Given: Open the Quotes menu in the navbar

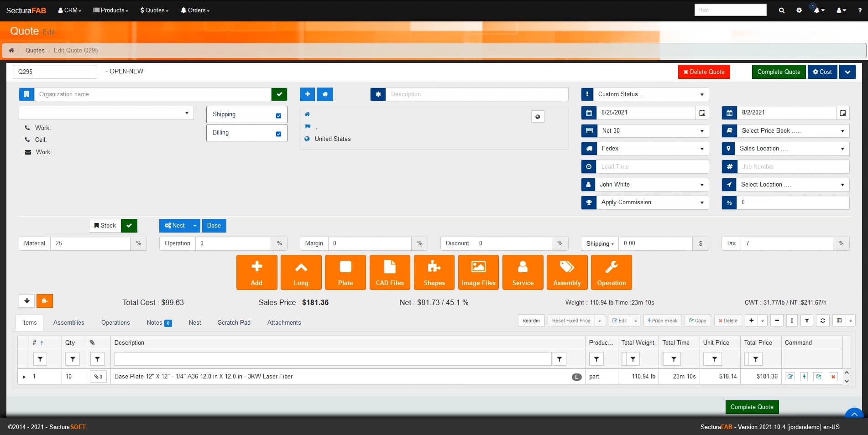Looking at the screenshot, I should (x=154, y=10).
